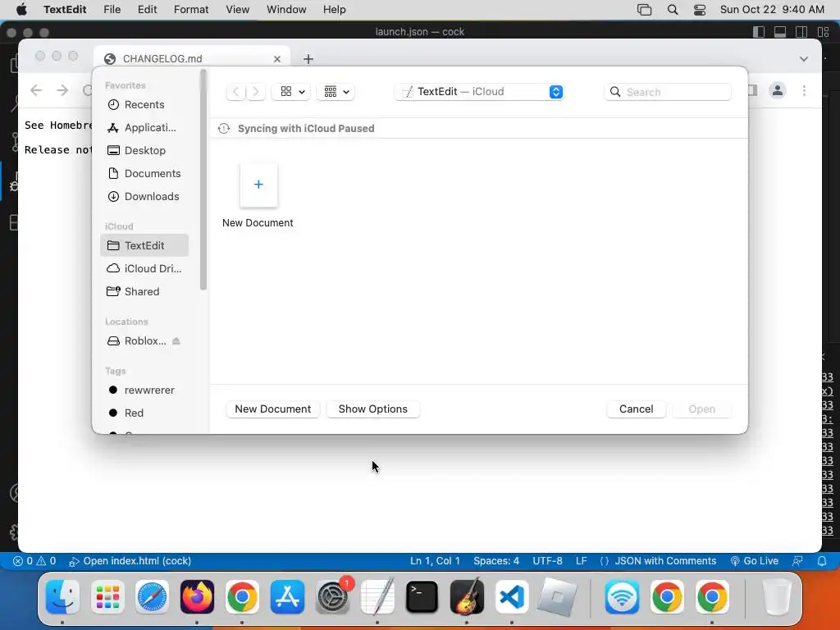Open the TextEdit — iCloud location popup
840x630 pixels.
coord(479,92)
